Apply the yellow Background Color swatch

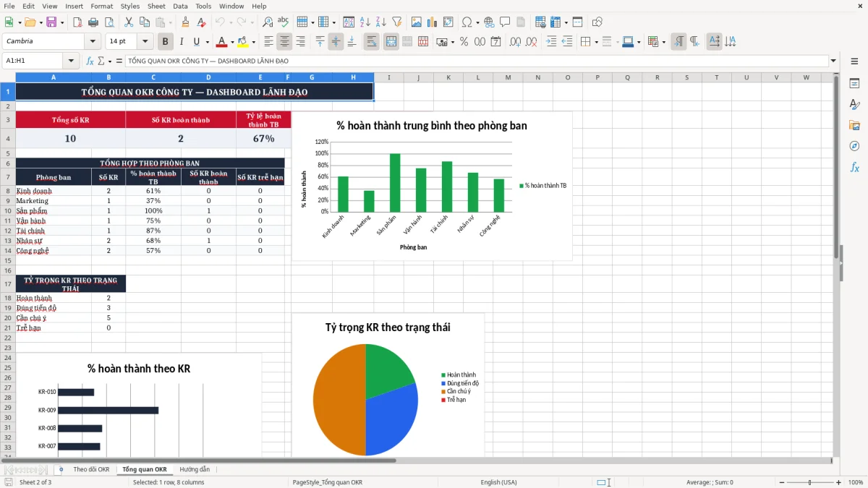(243, 42)
